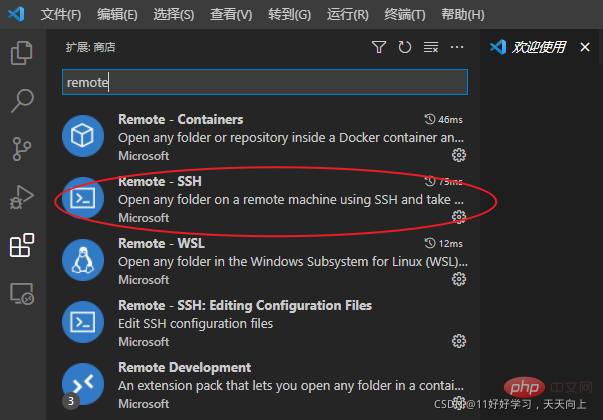Open the 运行(R) menu
603x420 pixels.
point(347,15)
